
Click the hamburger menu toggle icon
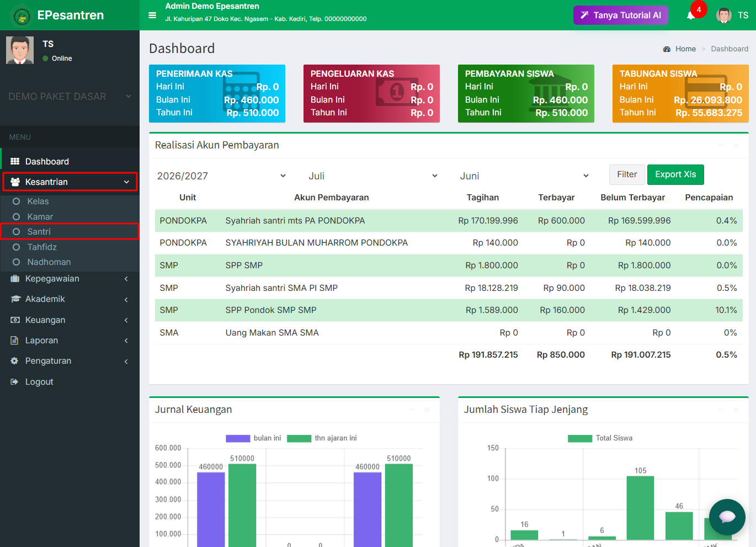coord(152,15)
